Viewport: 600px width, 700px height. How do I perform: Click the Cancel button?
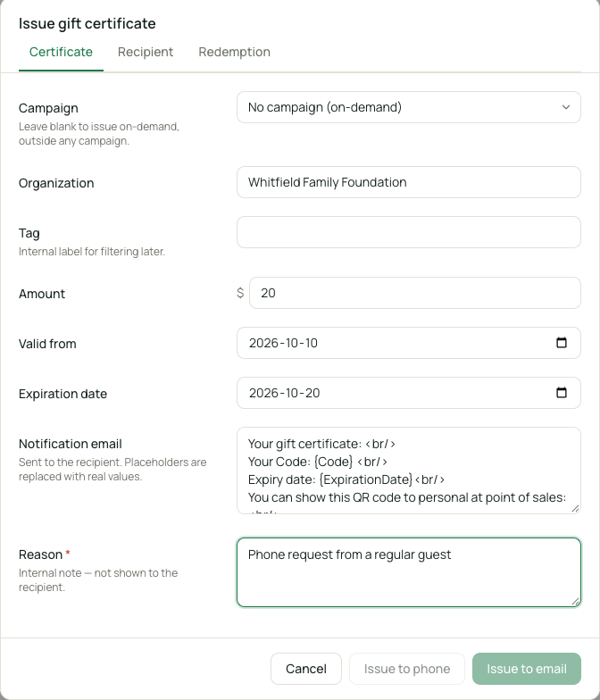click(x=306, y=669)
